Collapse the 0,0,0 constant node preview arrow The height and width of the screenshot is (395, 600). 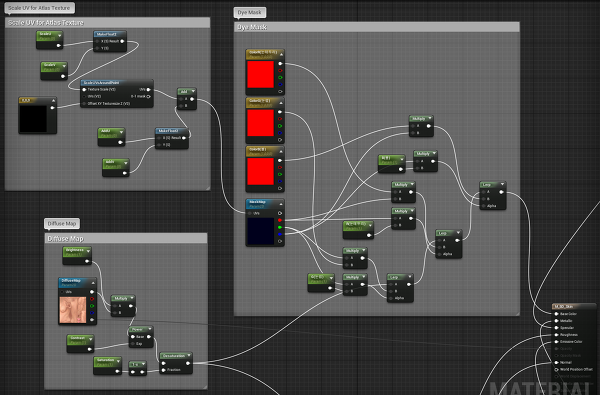pos(53,101)
